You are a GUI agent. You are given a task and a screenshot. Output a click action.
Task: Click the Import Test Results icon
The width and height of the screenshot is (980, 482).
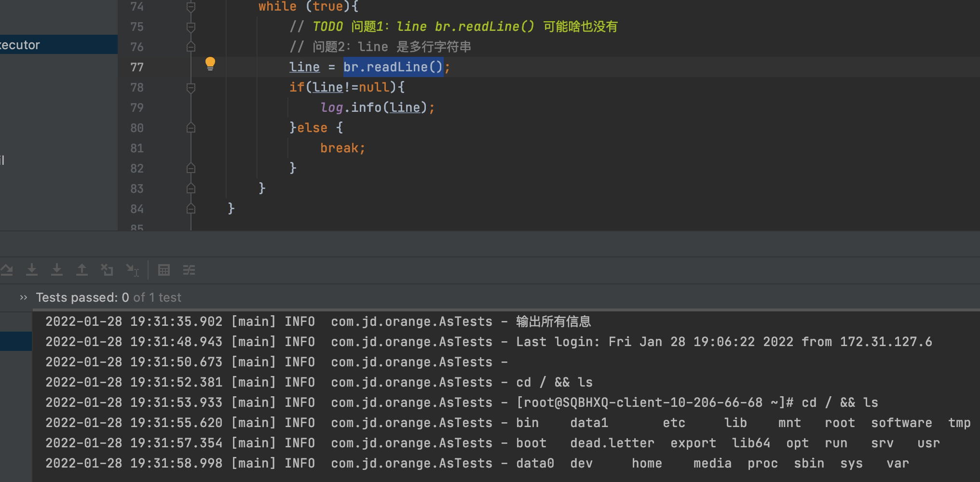57,270
